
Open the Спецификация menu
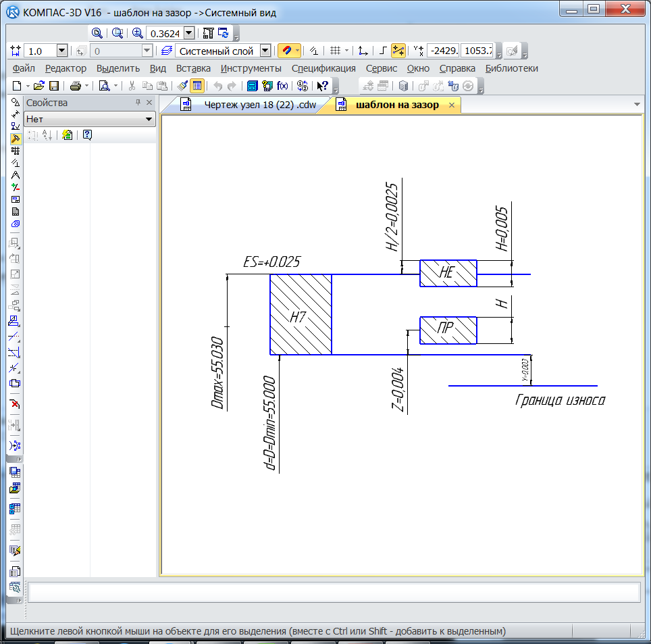(323, 68)
